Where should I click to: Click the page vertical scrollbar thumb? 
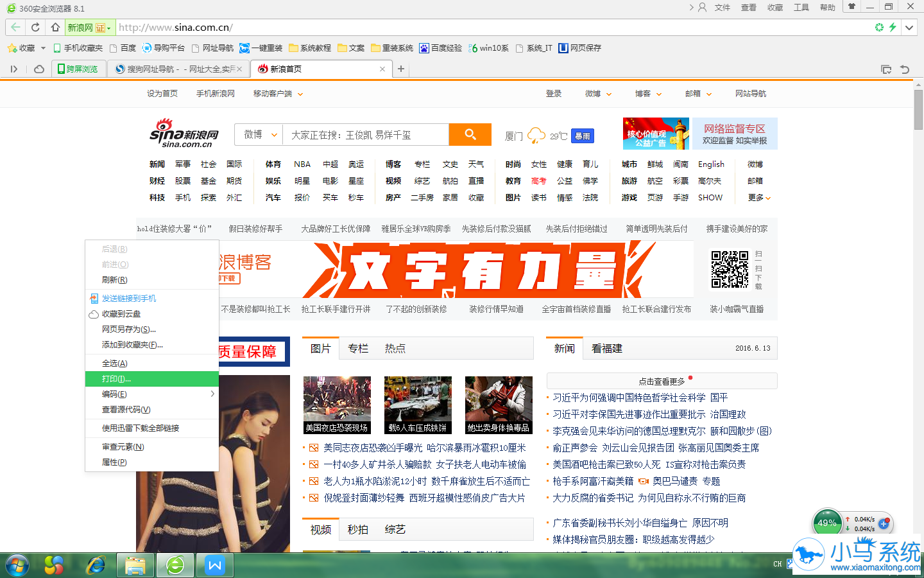(919, 109)
